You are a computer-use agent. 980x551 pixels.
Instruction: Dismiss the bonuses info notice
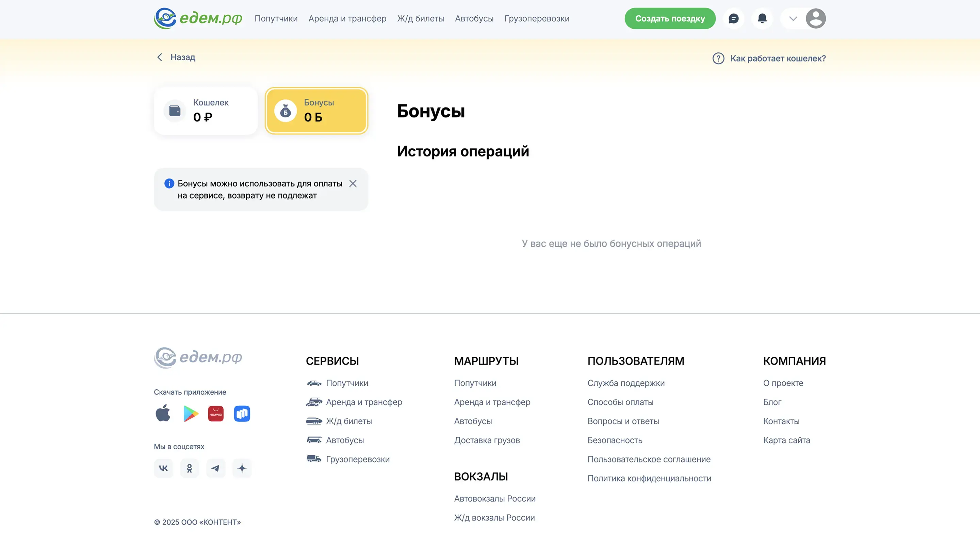click(x=353, y=184)
